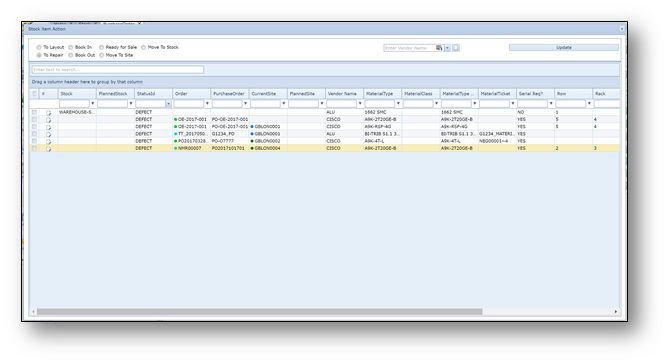Click small icon button beside vendor dropdown

pyautogui.click(x=456, y=48)
